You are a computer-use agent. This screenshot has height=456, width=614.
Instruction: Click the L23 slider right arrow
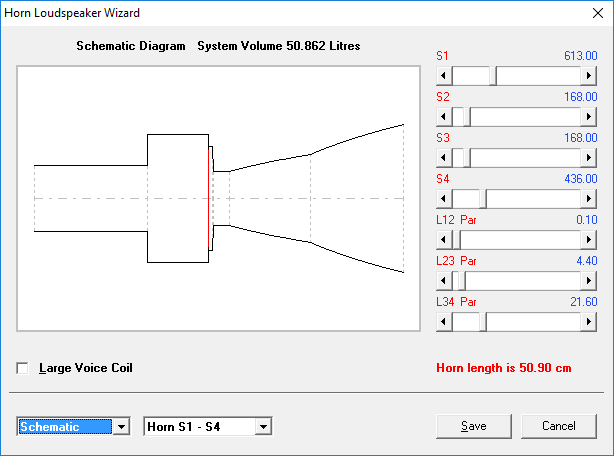[589, 281]
